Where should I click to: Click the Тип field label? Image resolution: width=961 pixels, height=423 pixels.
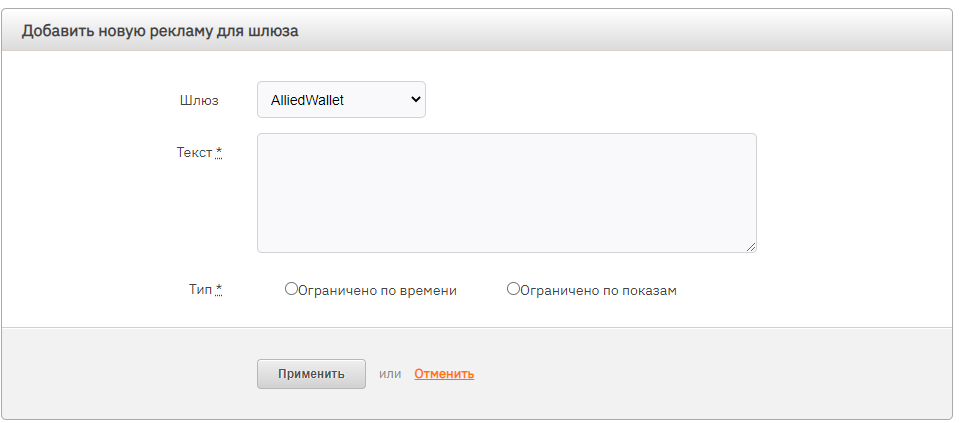200,290
